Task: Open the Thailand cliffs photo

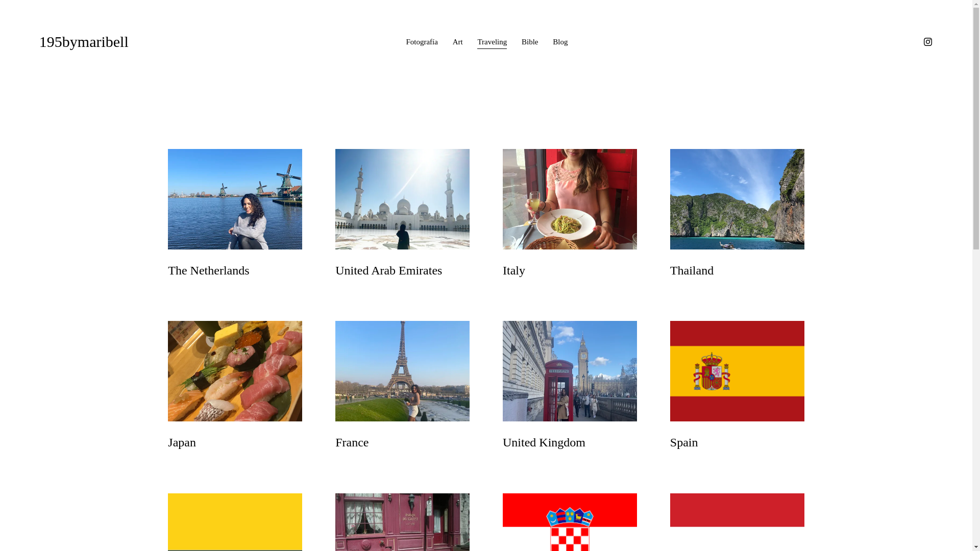Action: click(x=737, y=199)
